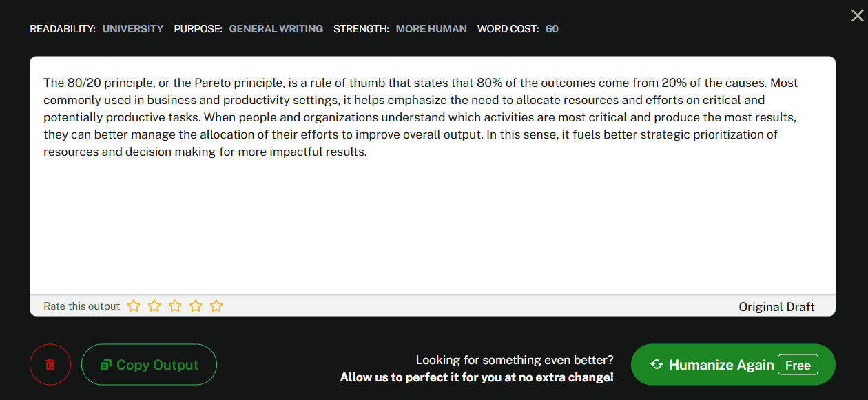Give the output three stars

click(x=175, y=306)
